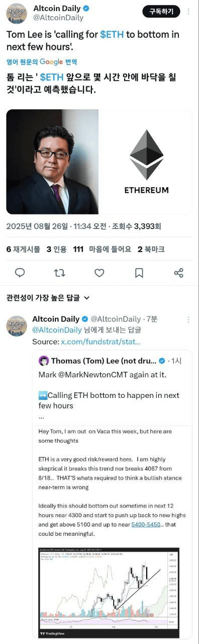Click the share icon in the tweet actions
Viewport: 199px width, 644px height.
coord(178,273)
